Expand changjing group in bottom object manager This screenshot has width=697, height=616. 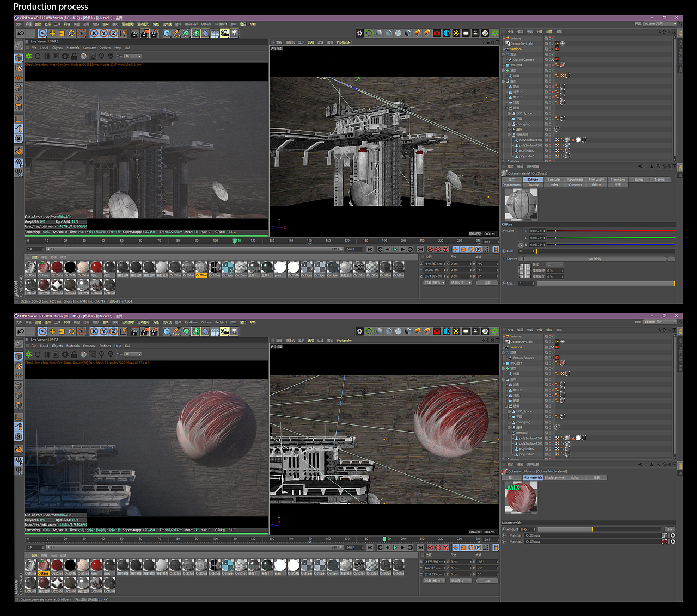click(509, 422)
